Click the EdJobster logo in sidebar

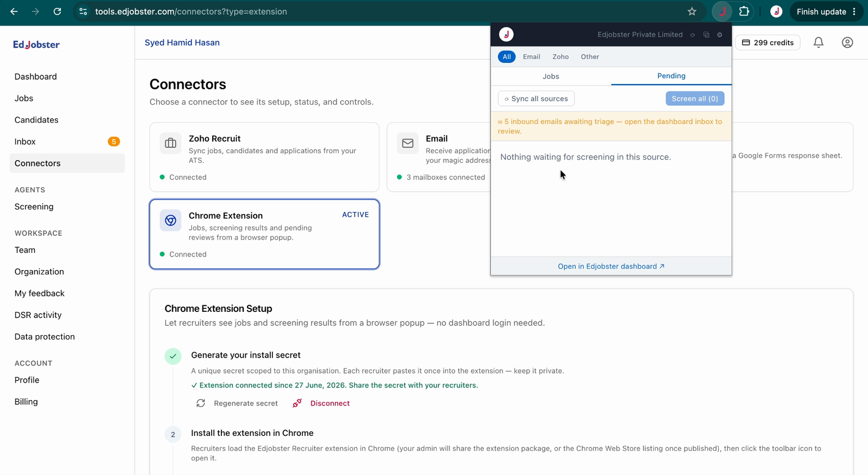pos(36,44)
